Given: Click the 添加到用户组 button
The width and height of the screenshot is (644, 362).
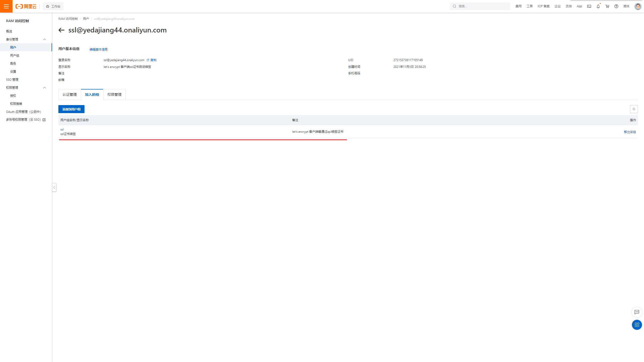Looking at the screenshot, I should point(71,109).
